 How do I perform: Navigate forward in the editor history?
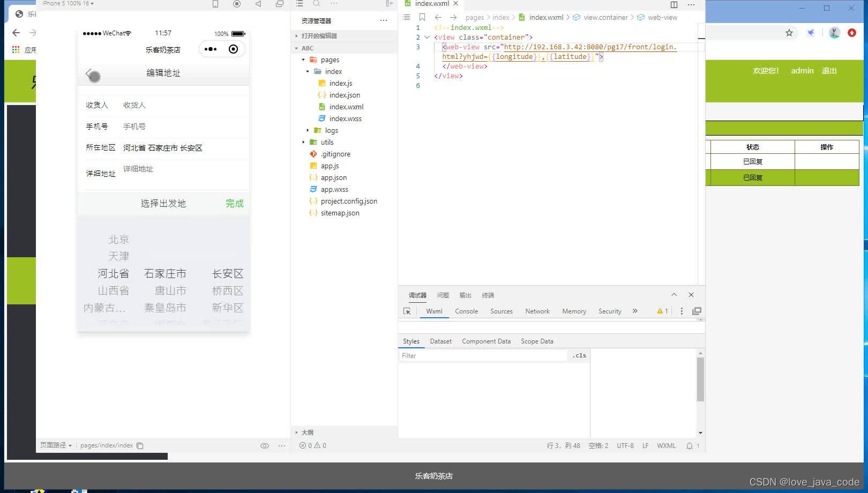453,18
